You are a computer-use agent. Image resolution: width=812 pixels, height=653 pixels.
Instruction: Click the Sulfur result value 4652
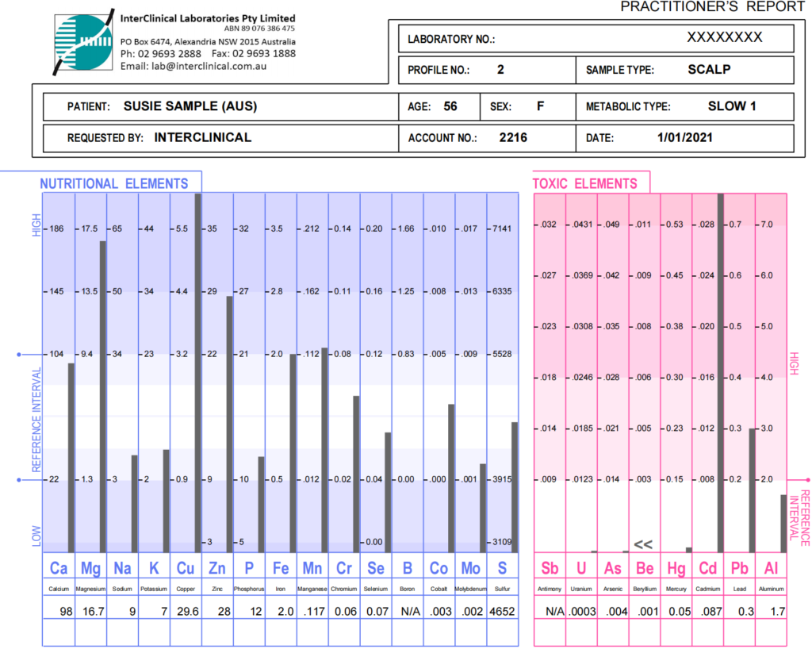click(502, 612)
